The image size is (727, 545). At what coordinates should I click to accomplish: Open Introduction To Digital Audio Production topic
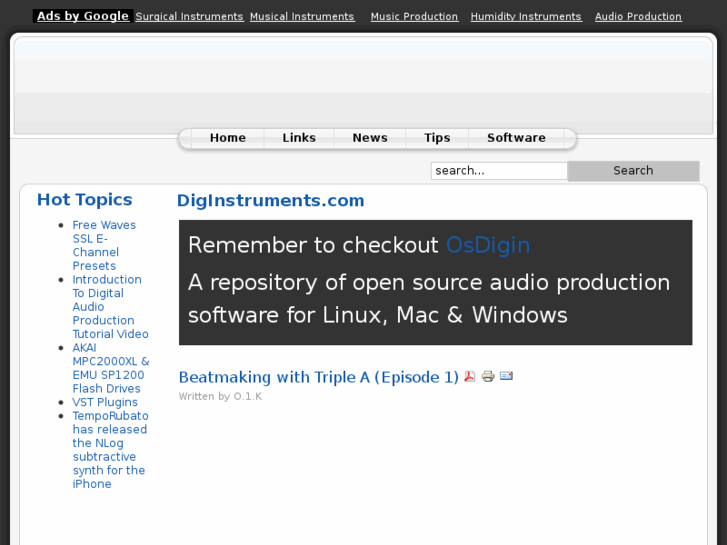110,307
